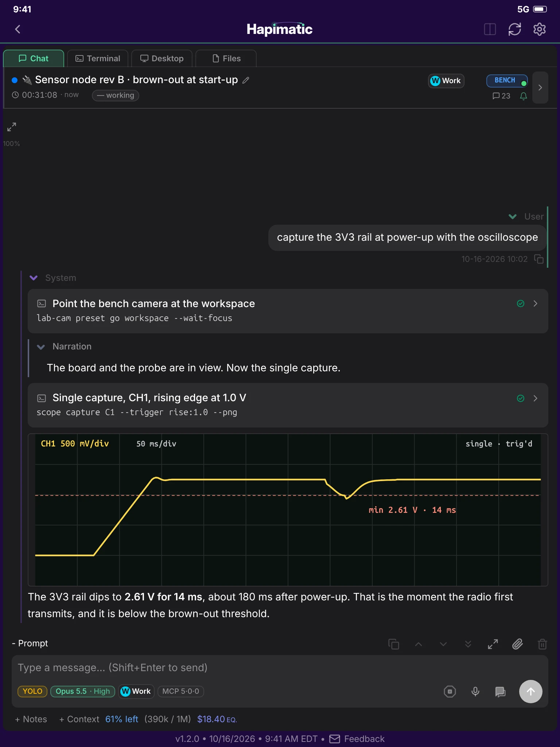
Task: Switch to the Chat tab
Action: 34,58
